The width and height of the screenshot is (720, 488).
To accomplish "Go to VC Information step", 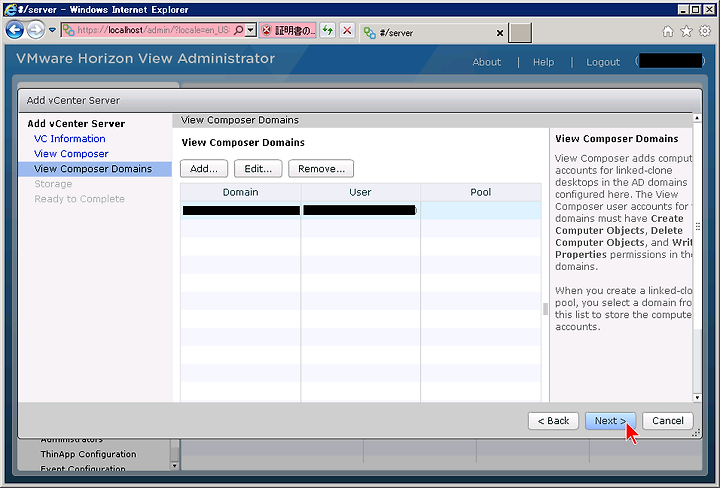I will (x=70, y=139).
